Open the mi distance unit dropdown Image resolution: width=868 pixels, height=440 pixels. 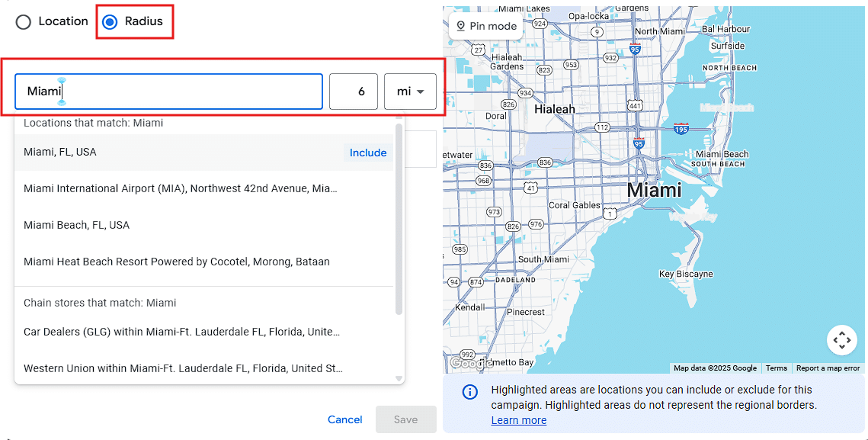point(410,92)
